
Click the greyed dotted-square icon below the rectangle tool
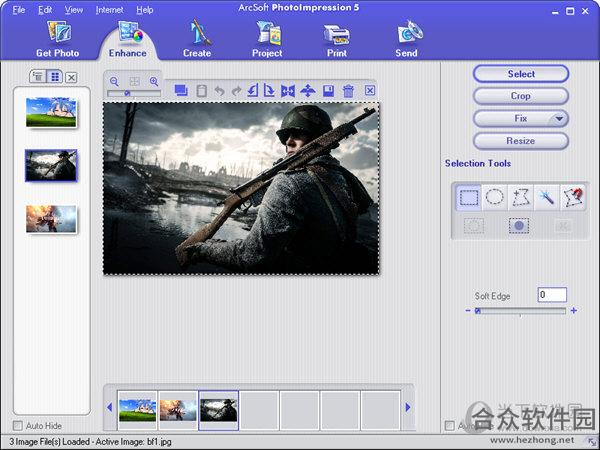474,226
